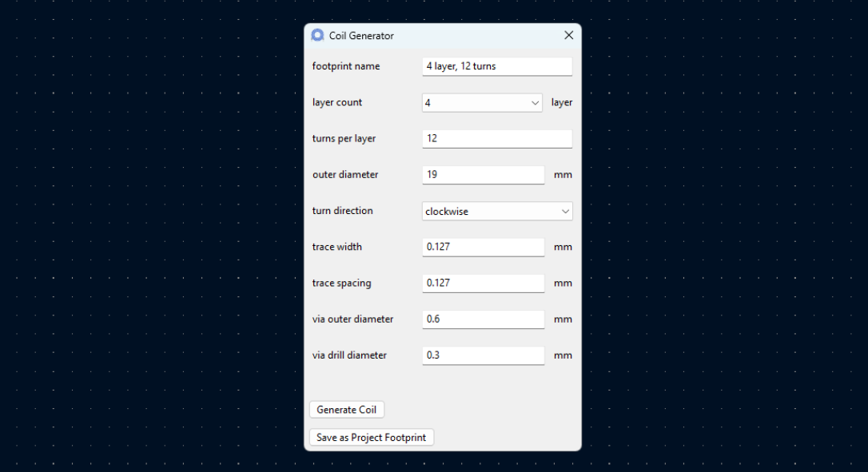868x472 pixels.
Task: Click the 'turn direction' label
Action: [x=343, y=210]
